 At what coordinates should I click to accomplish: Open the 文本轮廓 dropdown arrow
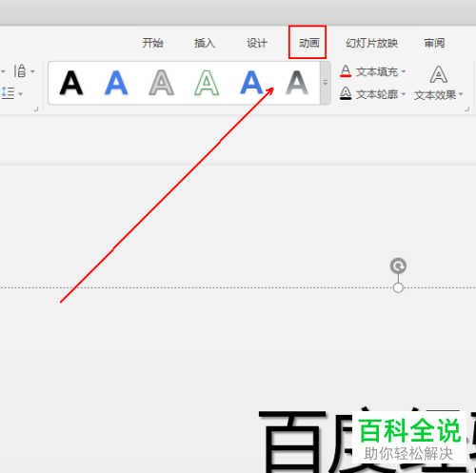[404, 94]
